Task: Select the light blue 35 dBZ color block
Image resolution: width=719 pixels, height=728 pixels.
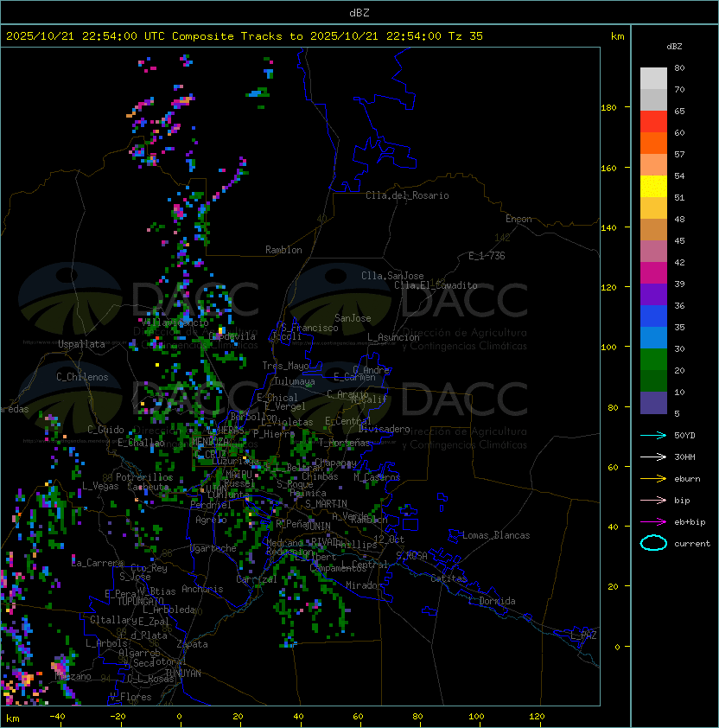Action: (x=653, y=337)
